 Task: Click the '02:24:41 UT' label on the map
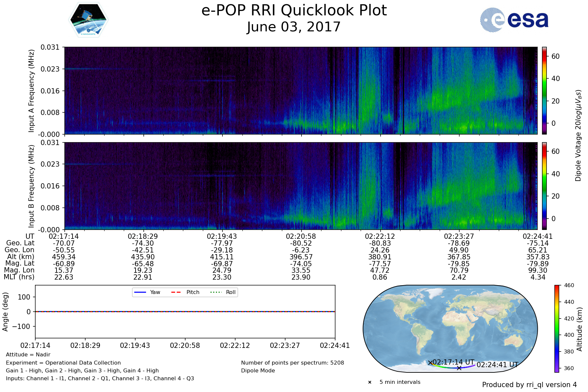point(497,365)
